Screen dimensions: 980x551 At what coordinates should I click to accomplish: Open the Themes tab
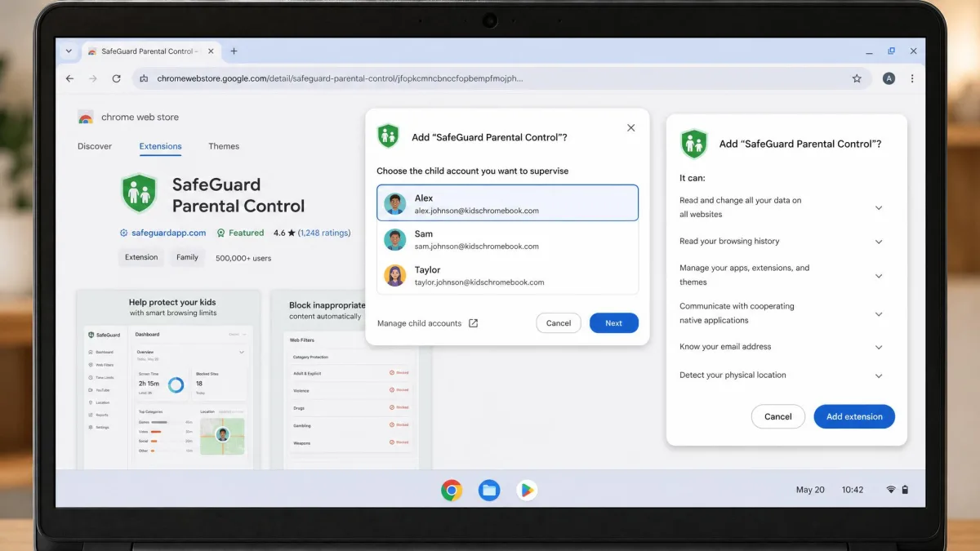pos(224,146)
